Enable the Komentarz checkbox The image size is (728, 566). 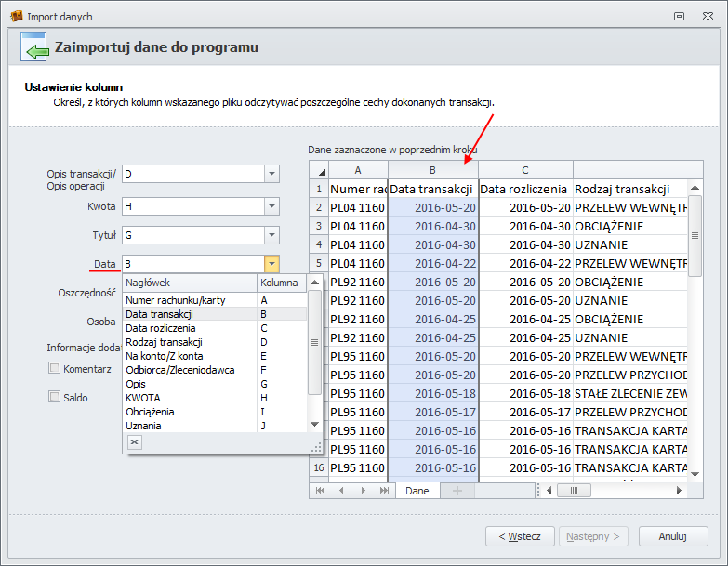(x=54, y=369)
